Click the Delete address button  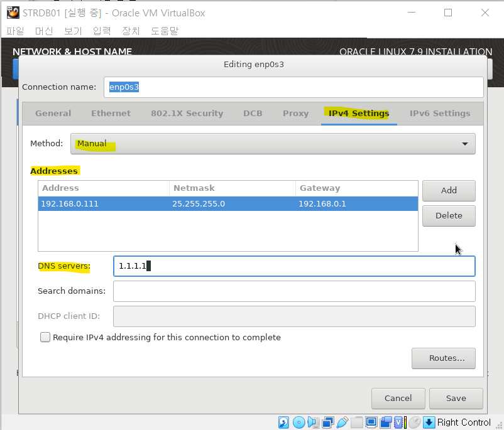click(449, 216)
